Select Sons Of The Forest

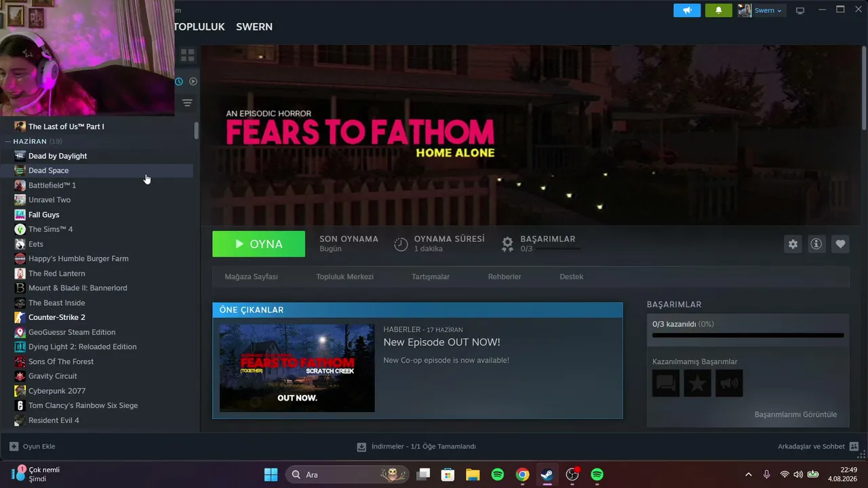[61, 361]
